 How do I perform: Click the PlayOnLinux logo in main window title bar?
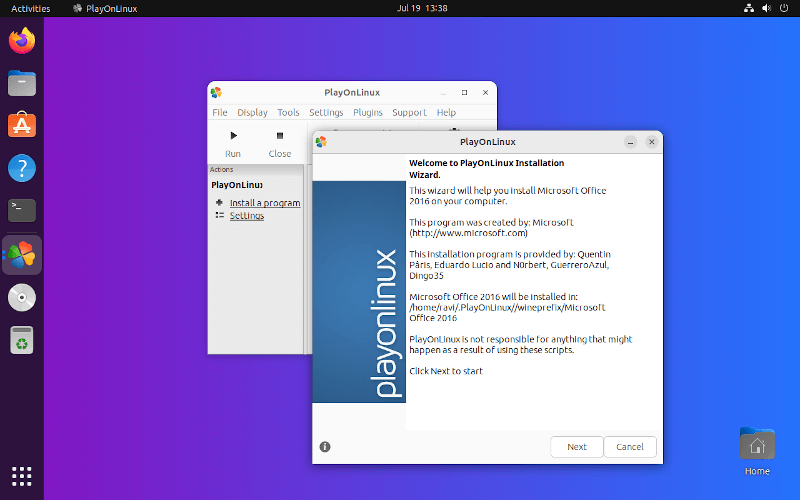click(216, 92)
